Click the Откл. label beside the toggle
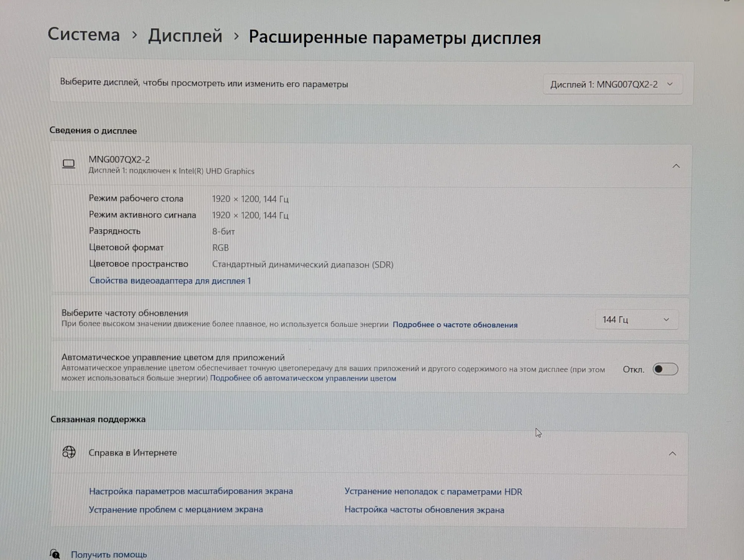Viewport: 744px width, 560px height. tap(633, 370)
